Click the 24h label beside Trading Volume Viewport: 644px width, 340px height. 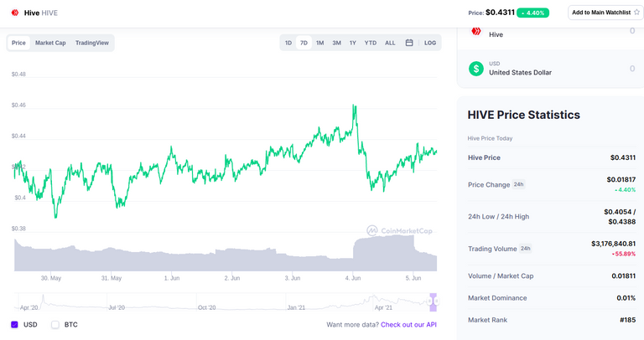point(525,249)
